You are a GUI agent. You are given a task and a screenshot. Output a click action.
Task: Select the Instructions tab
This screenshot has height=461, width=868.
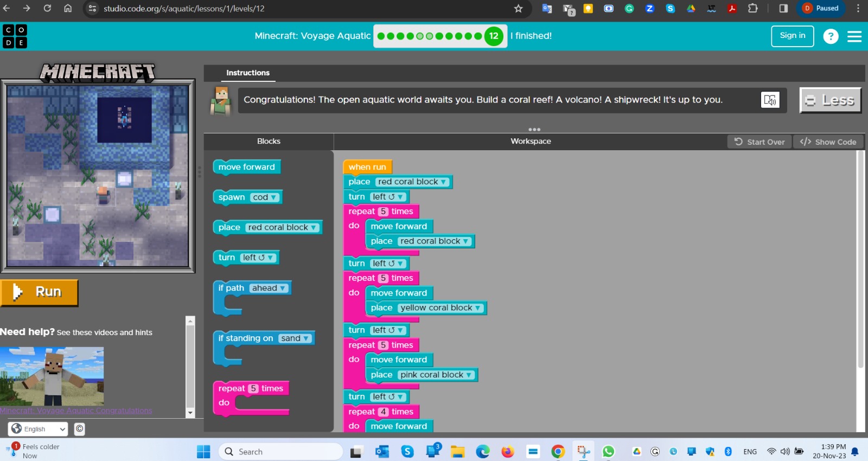pyautogui.click(x=248, y=73)
